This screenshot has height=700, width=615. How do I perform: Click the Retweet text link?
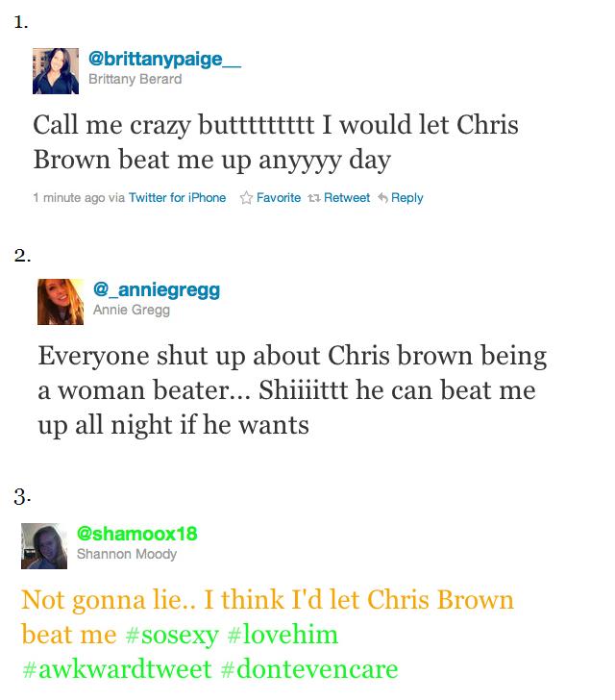(347, 198)
